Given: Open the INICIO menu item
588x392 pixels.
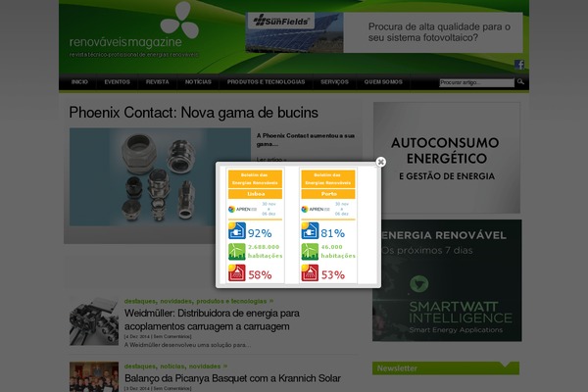Looking at the screenshot, I should click(x=79, y=81).
